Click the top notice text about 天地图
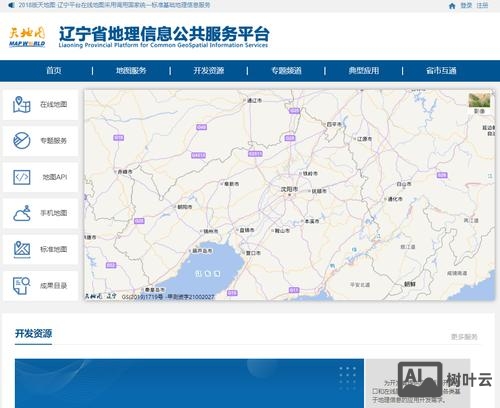This screenshot has height=408, width=500. (x=114, y=5)
